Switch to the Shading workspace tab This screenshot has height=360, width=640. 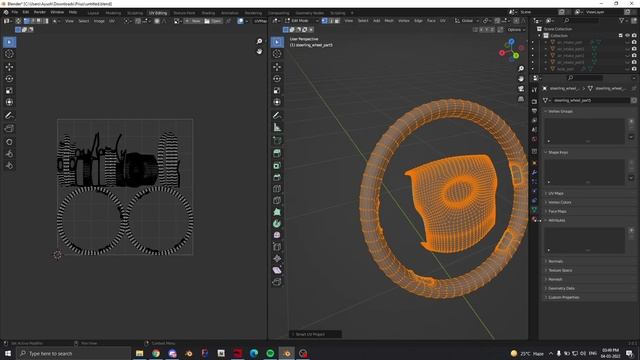point(208,13)
